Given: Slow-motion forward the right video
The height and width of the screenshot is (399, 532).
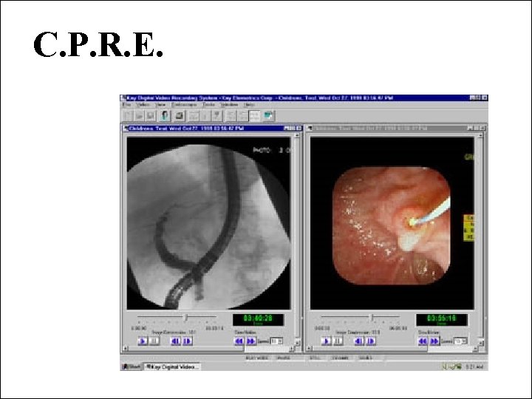Looking at the screenshot, I should point(434,341).
